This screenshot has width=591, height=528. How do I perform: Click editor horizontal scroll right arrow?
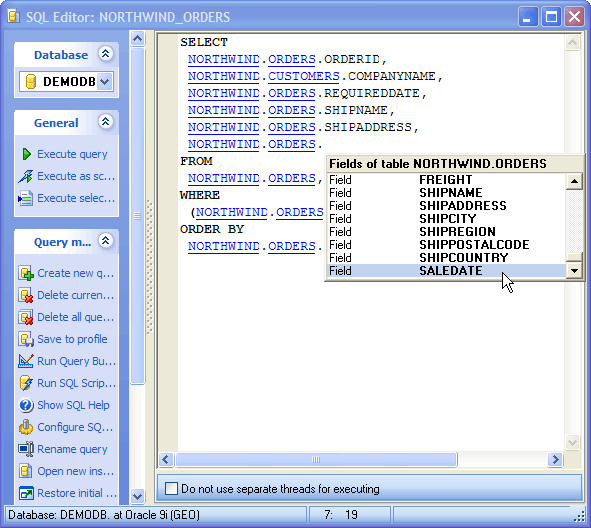pyautogui.click(x=555, y=459)
